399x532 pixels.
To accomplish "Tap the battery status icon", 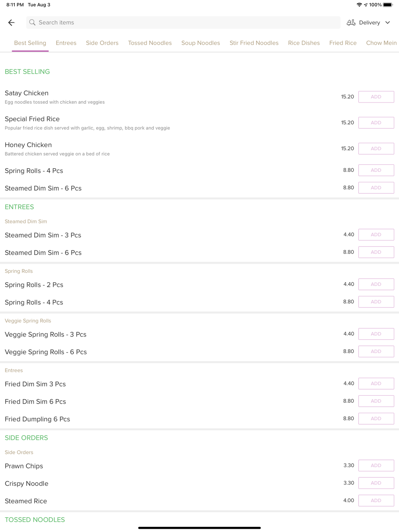I will 388,5.
